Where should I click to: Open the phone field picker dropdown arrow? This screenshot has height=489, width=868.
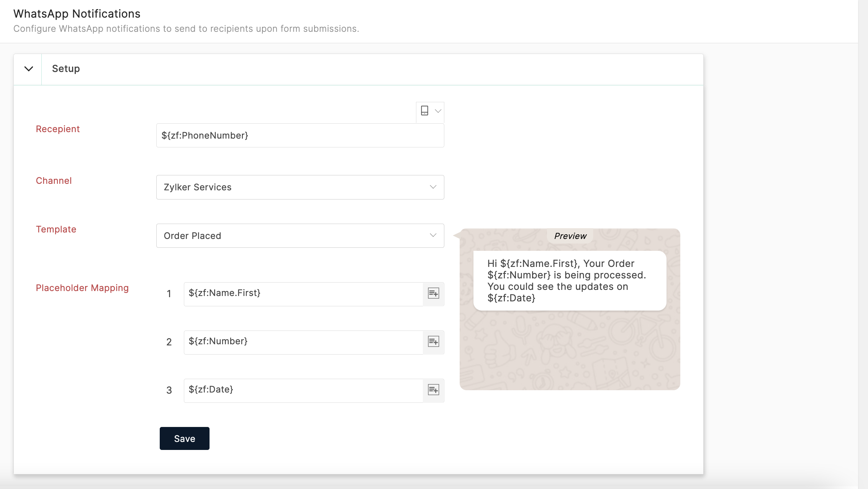click(x=438, y=111)
